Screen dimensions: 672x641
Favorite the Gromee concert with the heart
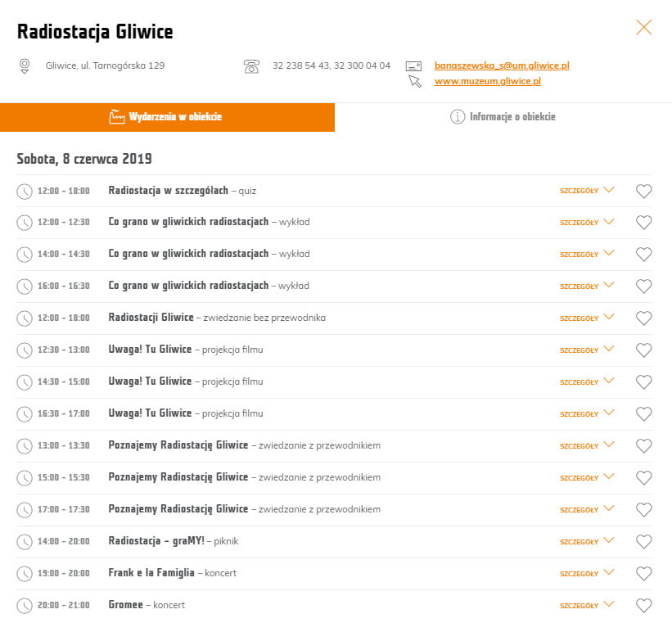click(644, 606)
